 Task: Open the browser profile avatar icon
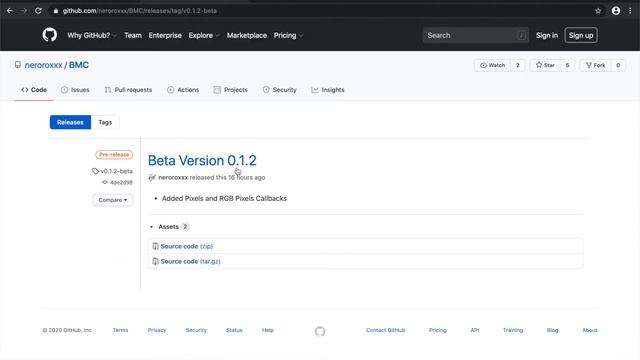click(x=616, y=11)
